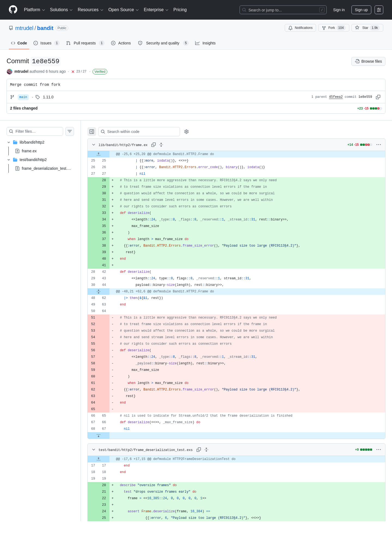Image resolution: width=392 pixels, height=545 pixels.
Task: Click the +23 -15 diffstat color blocks
Action: coord(376,108)
